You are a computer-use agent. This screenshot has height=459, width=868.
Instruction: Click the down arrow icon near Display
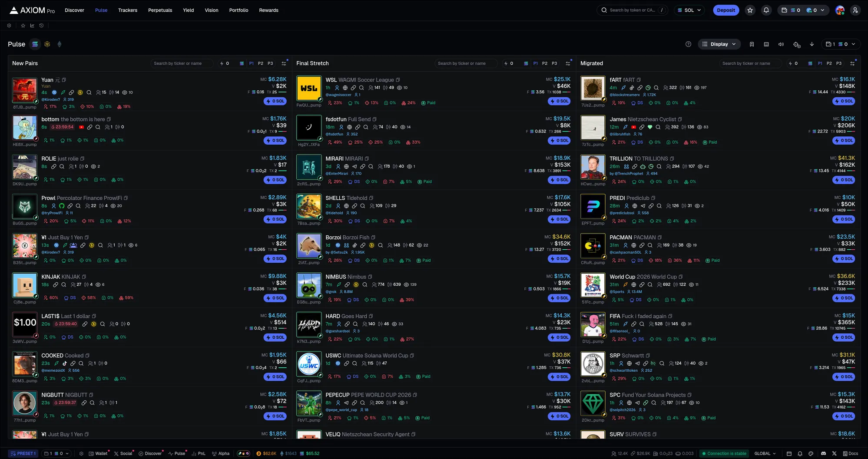[x=812, y=44]
